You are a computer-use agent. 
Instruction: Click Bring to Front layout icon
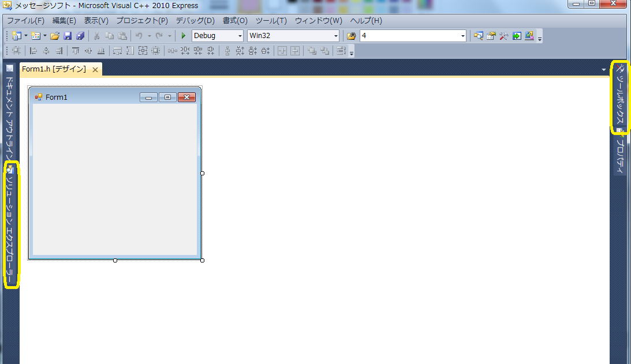pos(312,51)
